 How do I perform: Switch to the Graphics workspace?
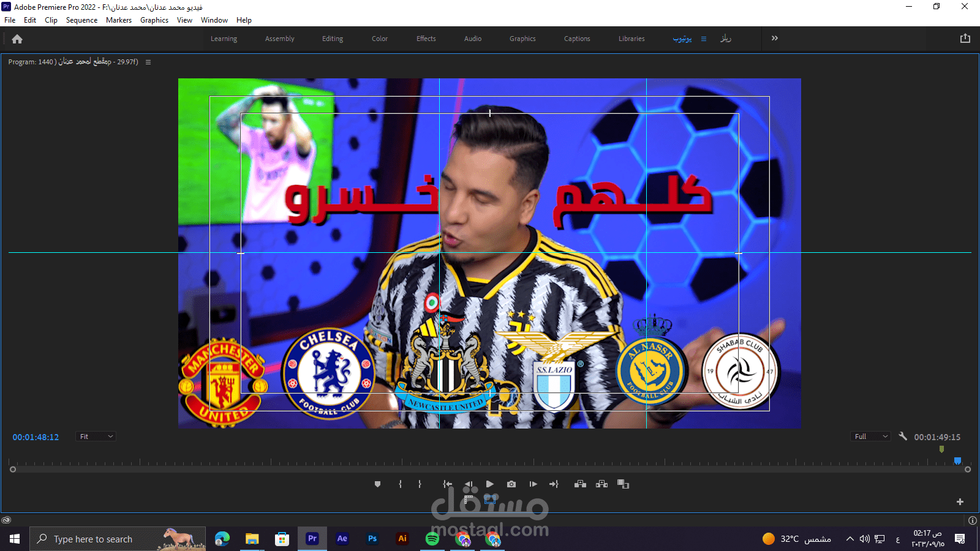pyautogui.click(x=522, y=39)
